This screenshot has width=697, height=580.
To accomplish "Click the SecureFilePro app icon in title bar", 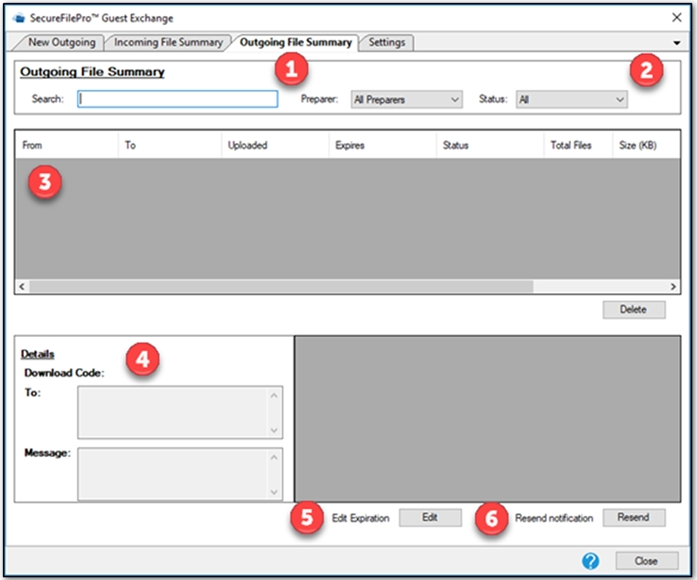I will (x=20, y=17).
